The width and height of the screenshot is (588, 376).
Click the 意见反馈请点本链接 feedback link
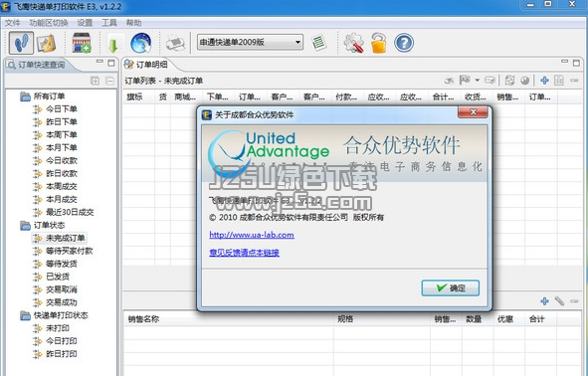[244, 253]
